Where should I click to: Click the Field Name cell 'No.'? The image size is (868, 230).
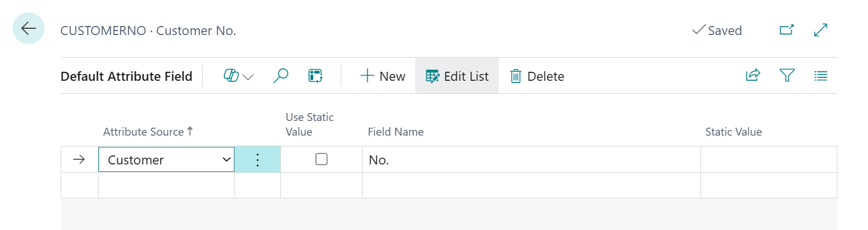point(531,160)
